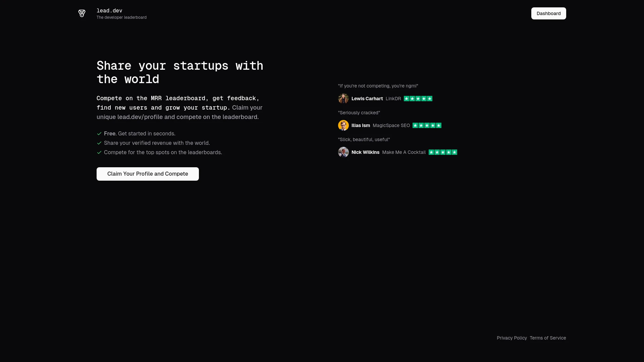
Task: Open the Privacy Policy link
Action: [512, 338]
